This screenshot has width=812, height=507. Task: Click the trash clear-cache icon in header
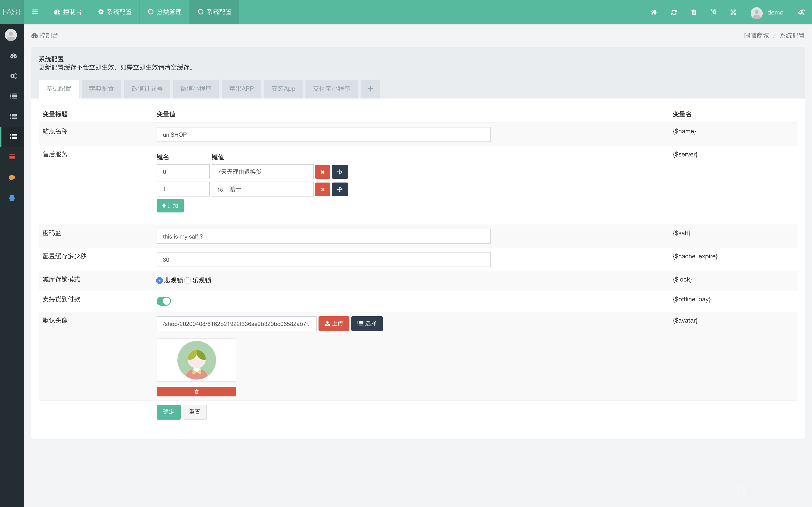coord(694,12)
